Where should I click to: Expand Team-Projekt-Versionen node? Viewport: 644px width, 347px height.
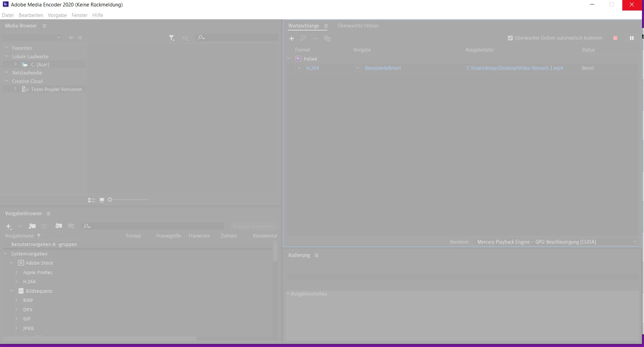coord(16,89)
